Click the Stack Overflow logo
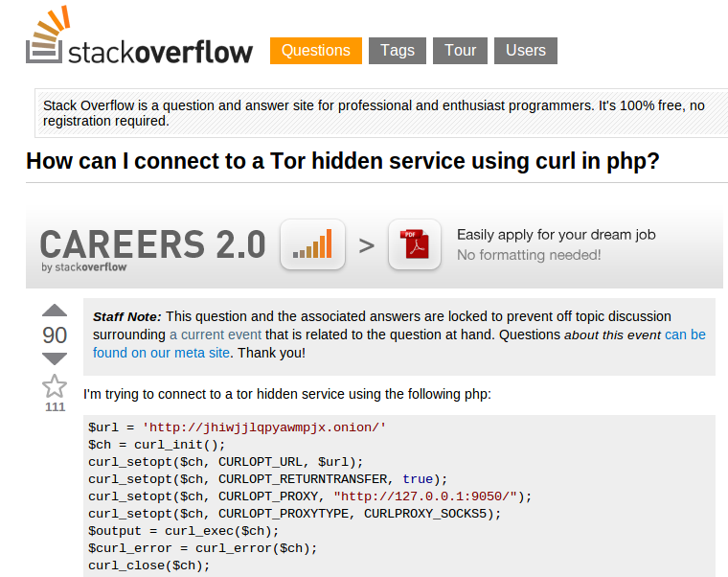728x577 pixels. point(139,35)
